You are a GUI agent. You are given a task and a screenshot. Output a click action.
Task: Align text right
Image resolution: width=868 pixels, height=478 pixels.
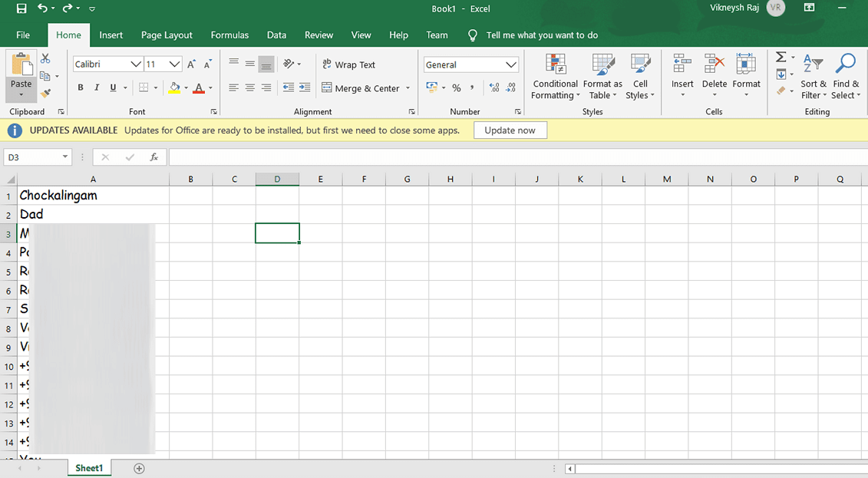click(266, 87)
